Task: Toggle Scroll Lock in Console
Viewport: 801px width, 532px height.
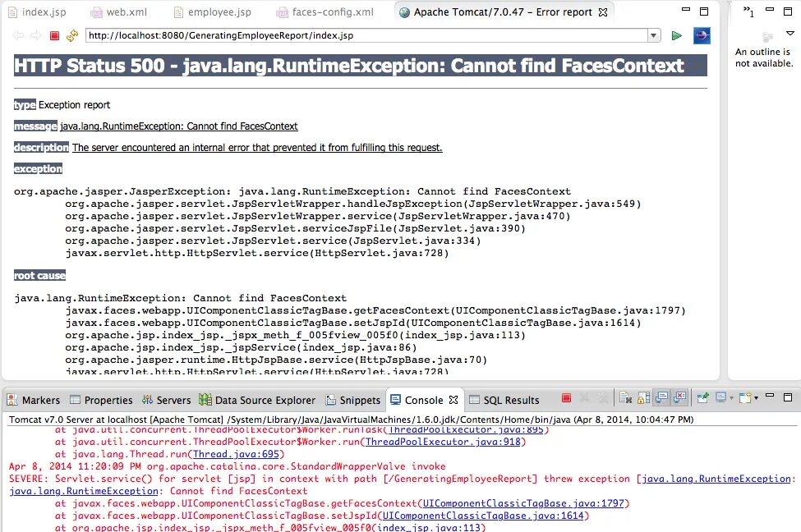Action: [643, 397]
